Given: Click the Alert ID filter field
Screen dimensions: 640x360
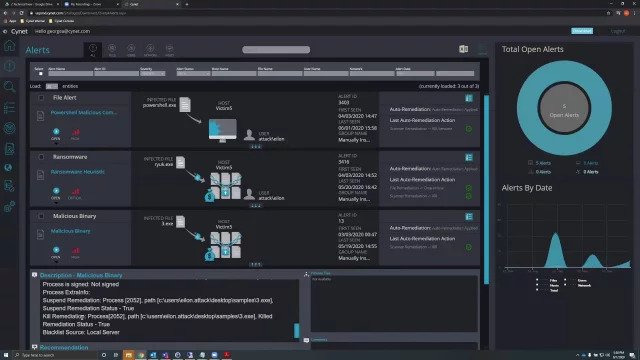Looking at the screenshot, I should pyautogui.click(x=116, y=73).
